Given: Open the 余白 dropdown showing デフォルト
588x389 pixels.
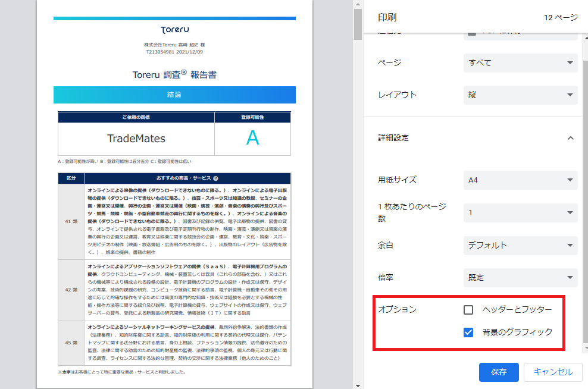Looking at the screenshot, I should coord(521,246).
